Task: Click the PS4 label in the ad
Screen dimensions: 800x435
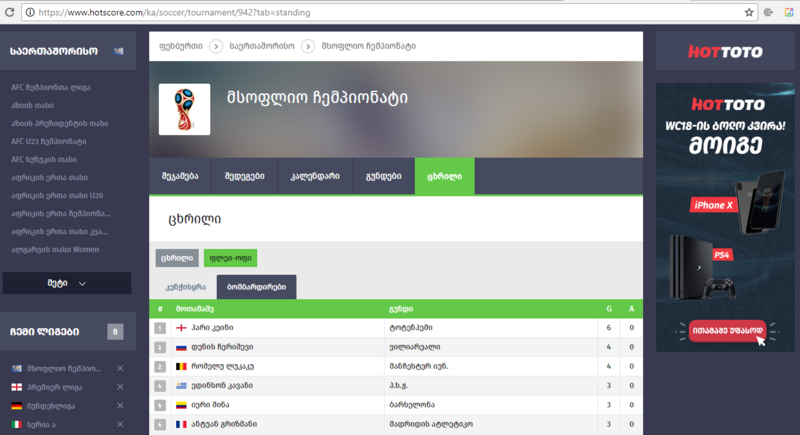Action: click(721, 254)
